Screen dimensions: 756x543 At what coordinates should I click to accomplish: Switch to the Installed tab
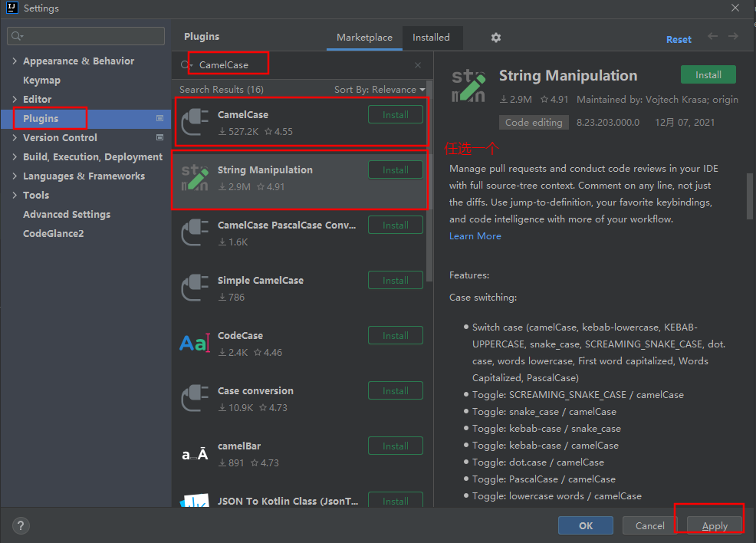coord(431,38)
